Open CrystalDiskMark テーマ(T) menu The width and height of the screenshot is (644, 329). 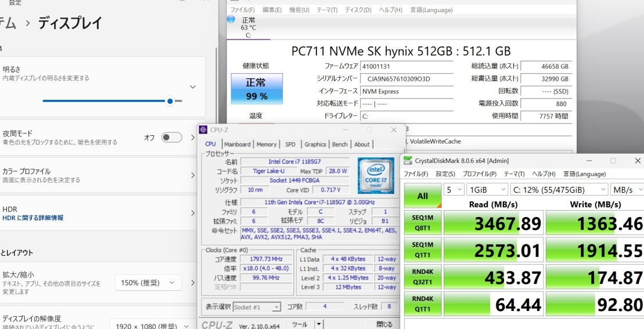point(515,174)
